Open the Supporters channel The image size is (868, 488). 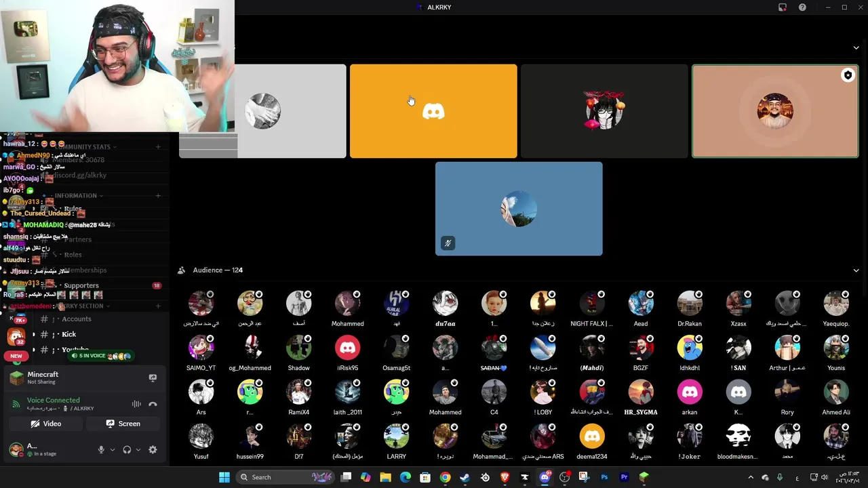pyautogui.click(x=81, y=285)
